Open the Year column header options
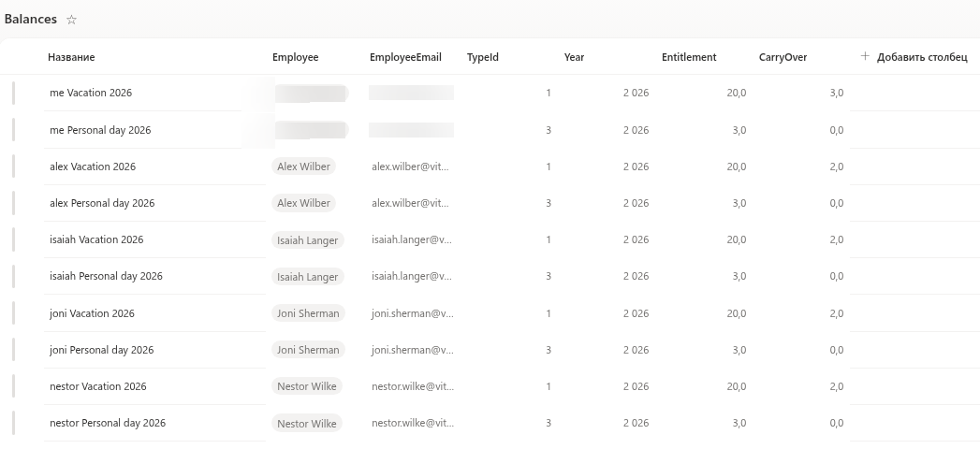 click(574, 57)
